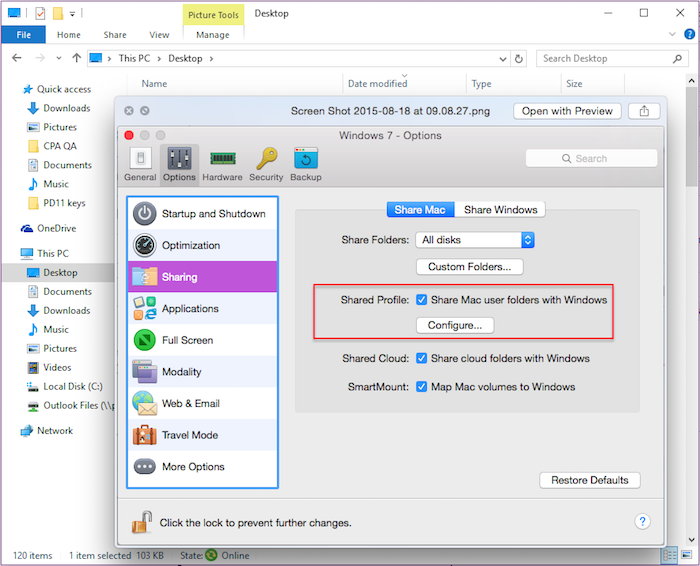Expand the Quick access tree node
The height and width of the screenshot is (566, 700).
pos(12,89)
